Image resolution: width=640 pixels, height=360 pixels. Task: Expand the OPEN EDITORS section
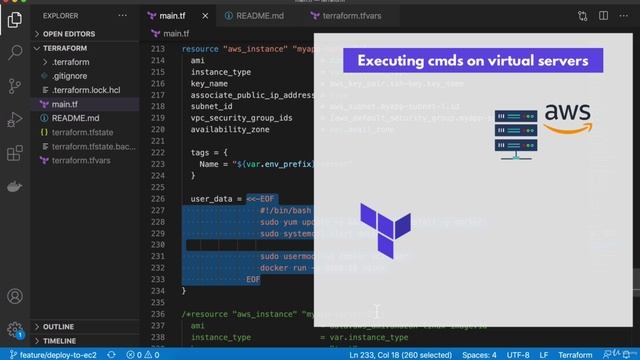[x=86, y=34]
